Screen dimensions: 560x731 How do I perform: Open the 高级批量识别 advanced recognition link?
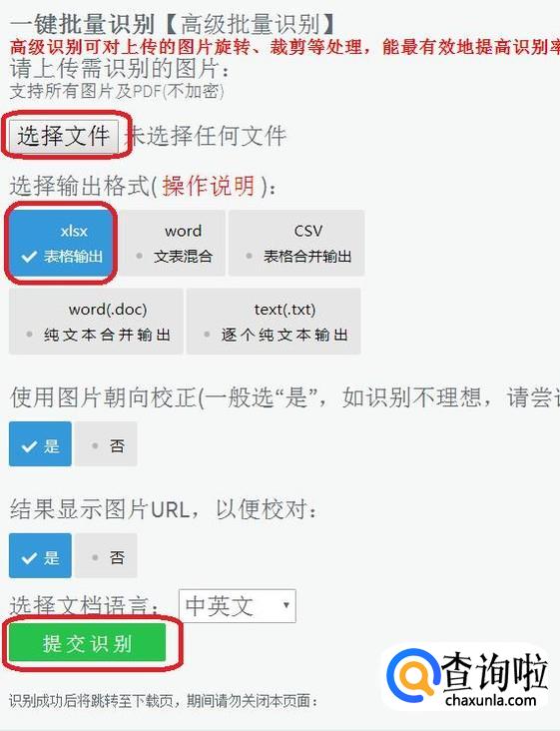click(250, 25)
